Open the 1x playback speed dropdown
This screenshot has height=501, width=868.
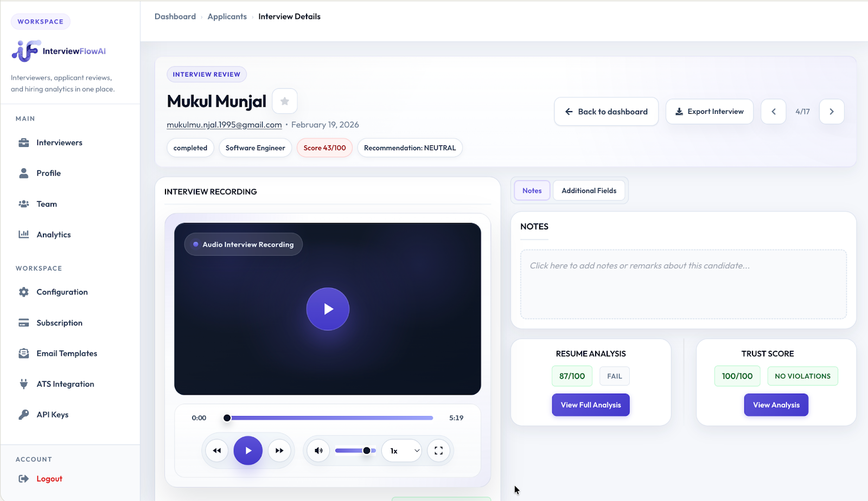[402, 451]
